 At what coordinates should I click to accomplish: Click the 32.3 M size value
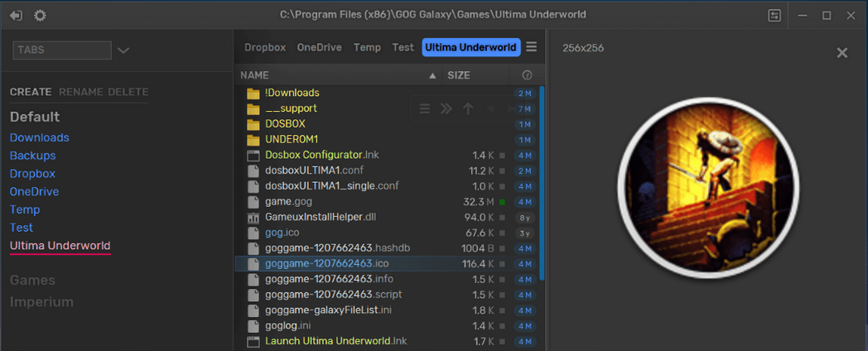[x=478, y=202]
